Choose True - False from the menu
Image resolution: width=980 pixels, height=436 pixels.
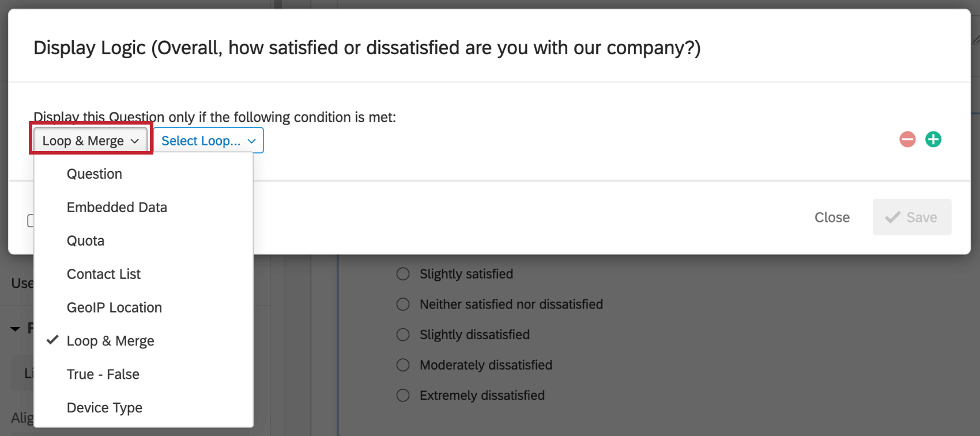[x=103, y=375]
